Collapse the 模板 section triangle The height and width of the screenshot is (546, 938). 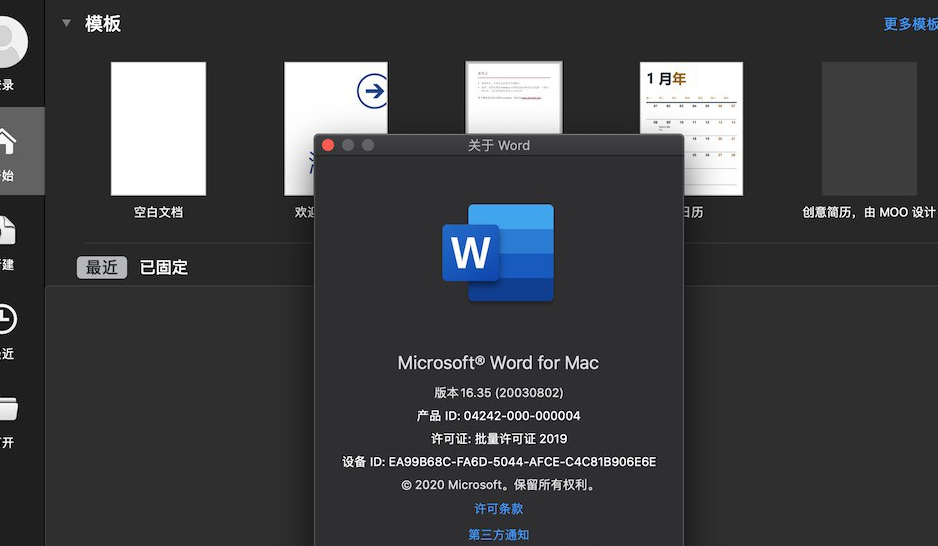click(66, 23)
